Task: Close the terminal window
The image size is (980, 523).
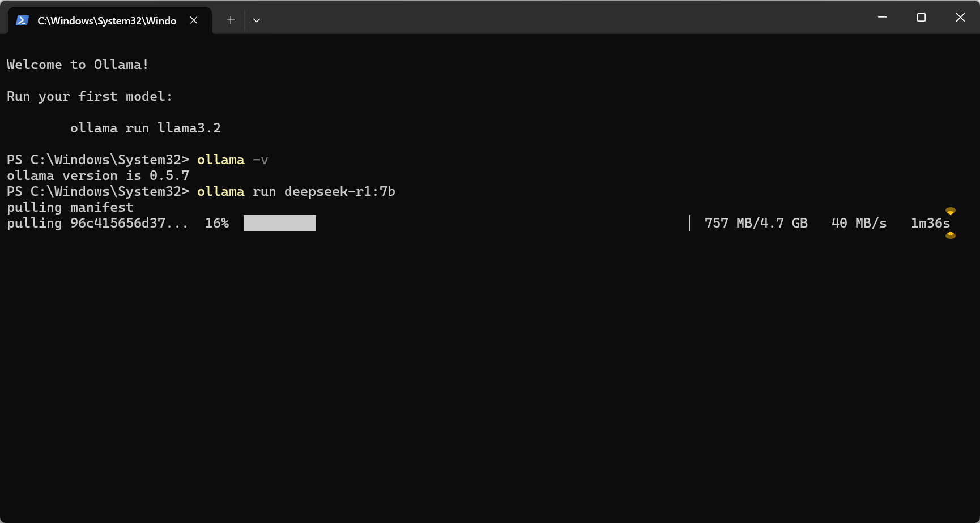Action: (x=960, y=17)
